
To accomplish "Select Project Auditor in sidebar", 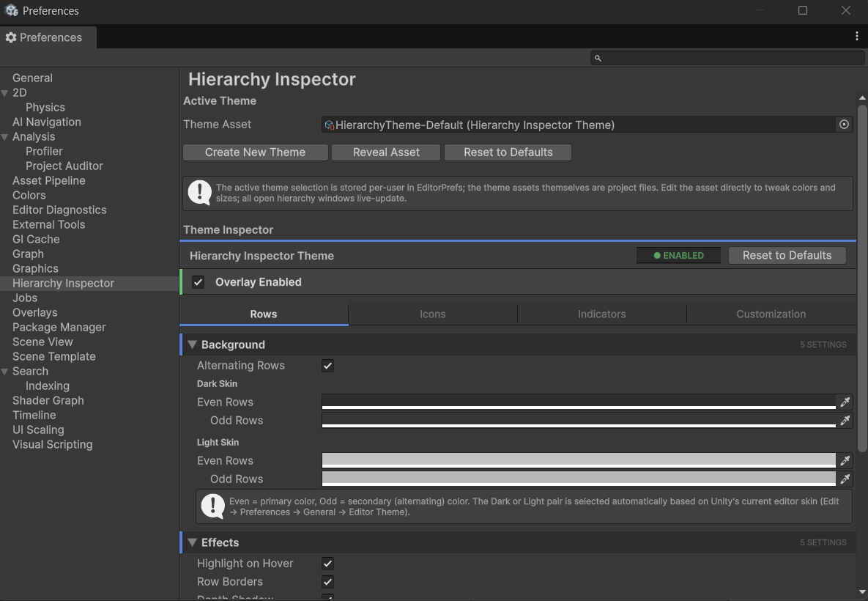I will coord(64,166).
